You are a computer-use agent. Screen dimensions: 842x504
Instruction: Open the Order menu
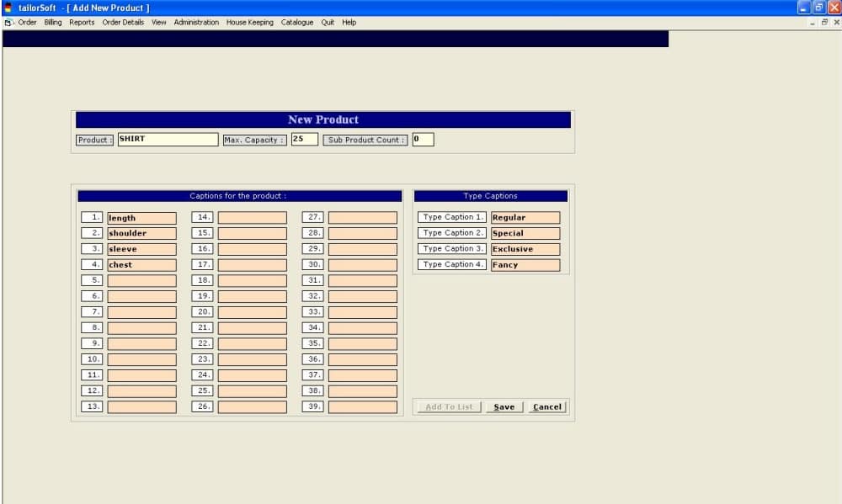27,23
